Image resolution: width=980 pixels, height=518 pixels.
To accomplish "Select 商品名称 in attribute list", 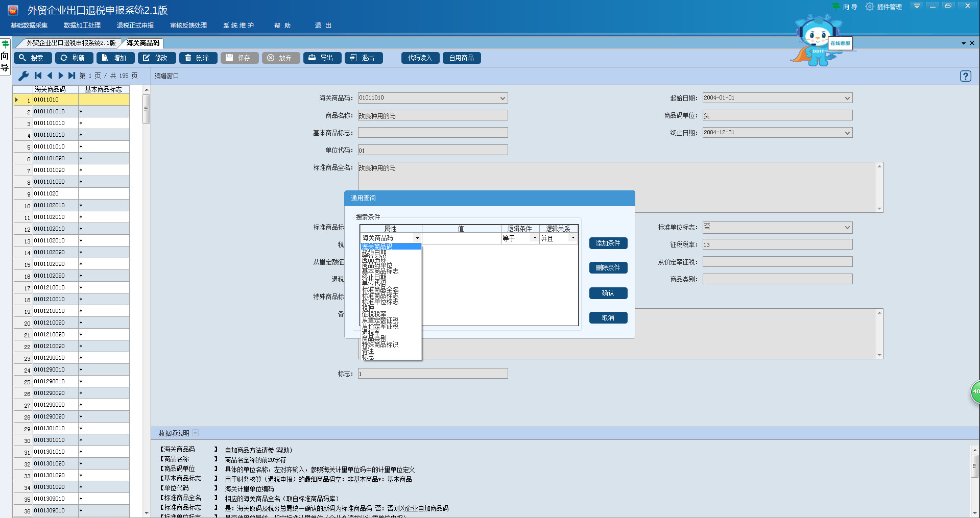I will (x=374, y=259).
